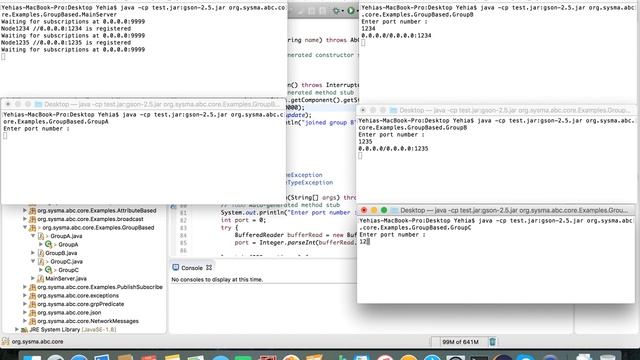Click the GroupC terminal port input line
This screenshot has width=640, height=360.
pyautogui.click(x=364, y=242)
